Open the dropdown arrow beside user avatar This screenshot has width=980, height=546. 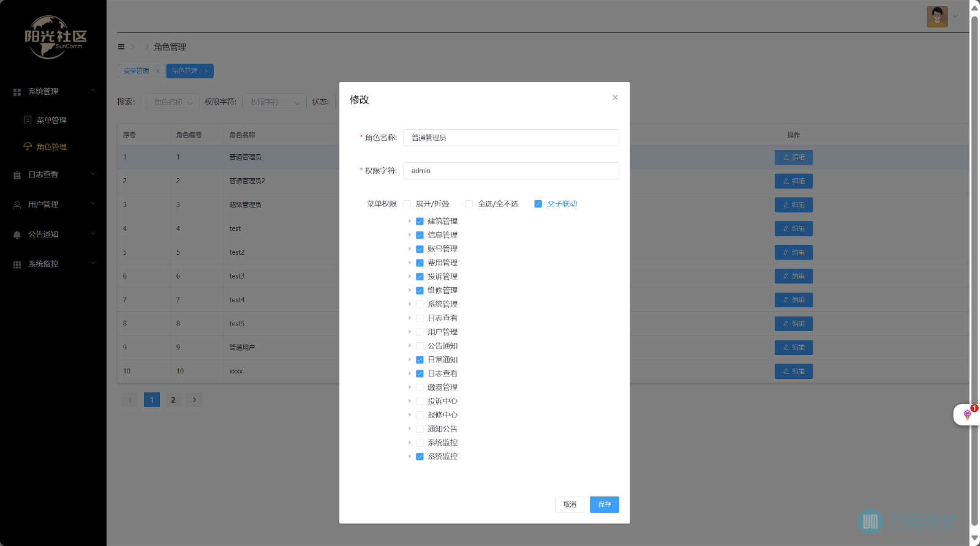[x=956, y=17]
